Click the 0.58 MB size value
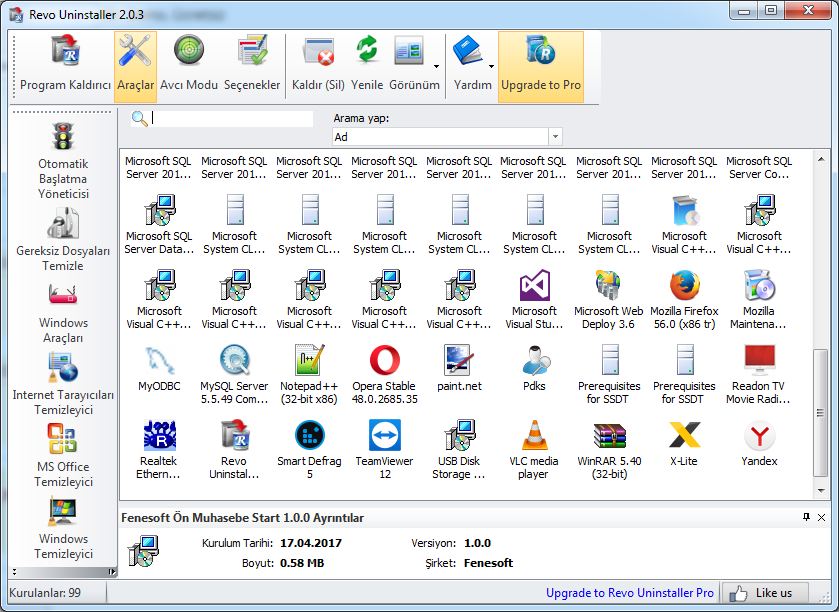The width and height of the screenshot is (839, 612). [x=302, y=563]
